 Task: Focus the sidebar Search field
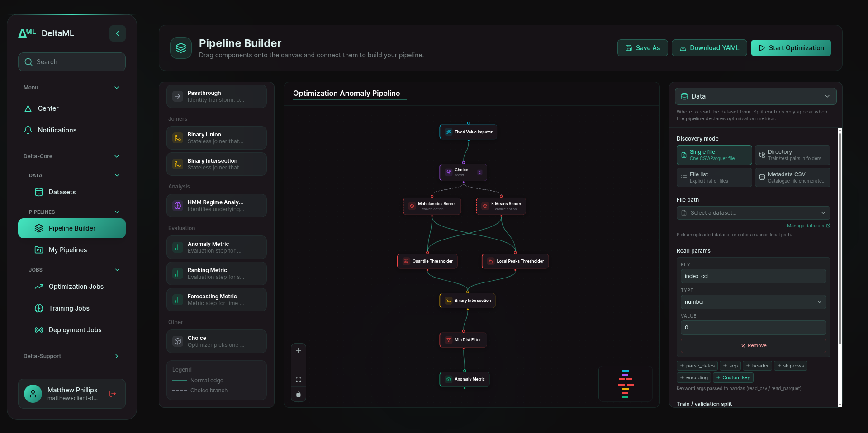point(72,62)
